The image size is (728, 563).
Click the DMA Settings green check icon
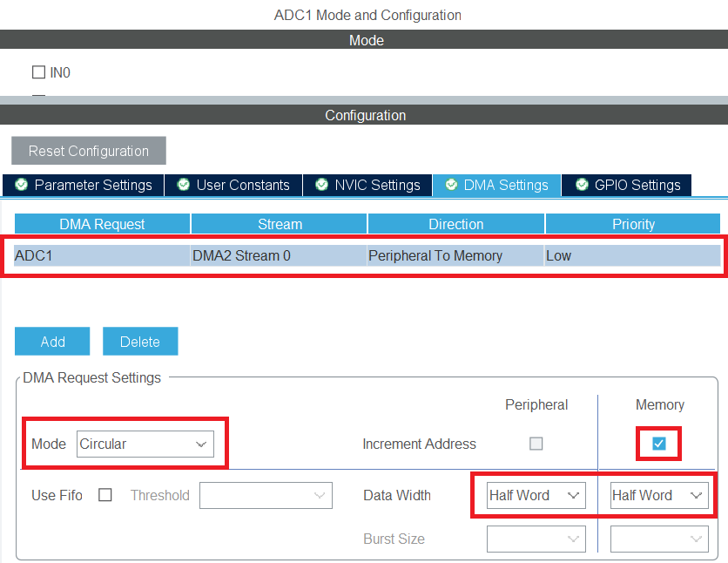[x=451, y=185]
